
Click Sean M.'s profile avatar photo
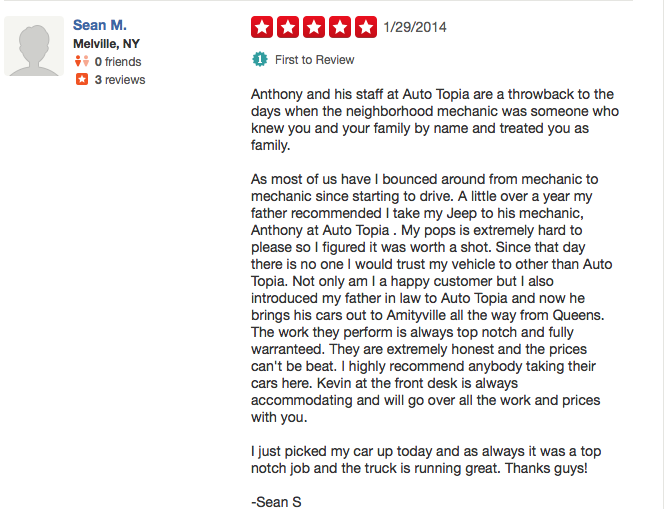(35, 46)
